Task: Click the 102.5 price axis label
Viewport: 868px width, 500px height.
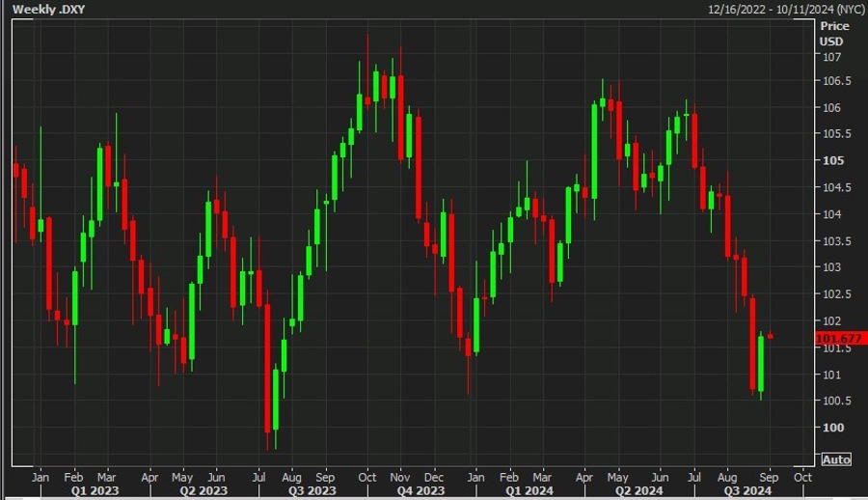Action: (836, 293)
